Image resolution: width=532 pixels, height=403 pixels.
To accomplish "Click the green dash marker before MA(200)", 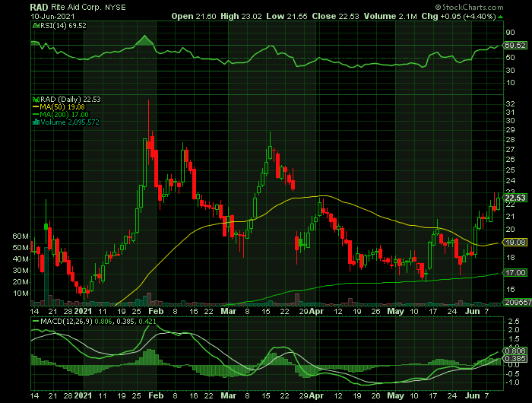I will click(36, 115).
